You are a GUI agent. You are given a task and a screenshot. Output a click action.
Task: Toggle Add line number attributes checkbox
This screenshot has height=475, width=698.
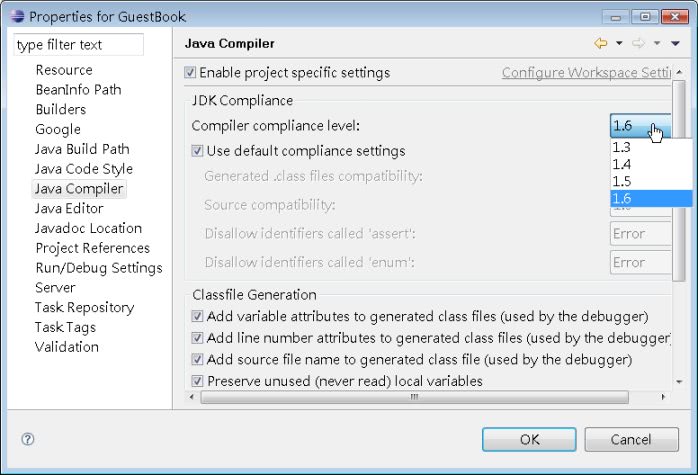[198, 338]
